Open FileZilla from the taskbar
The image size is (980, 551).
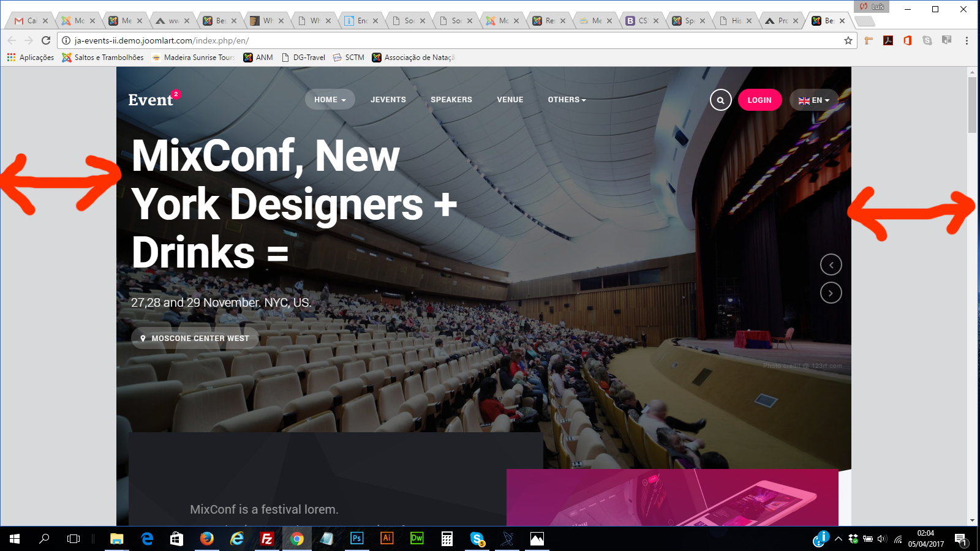point(266,539)
